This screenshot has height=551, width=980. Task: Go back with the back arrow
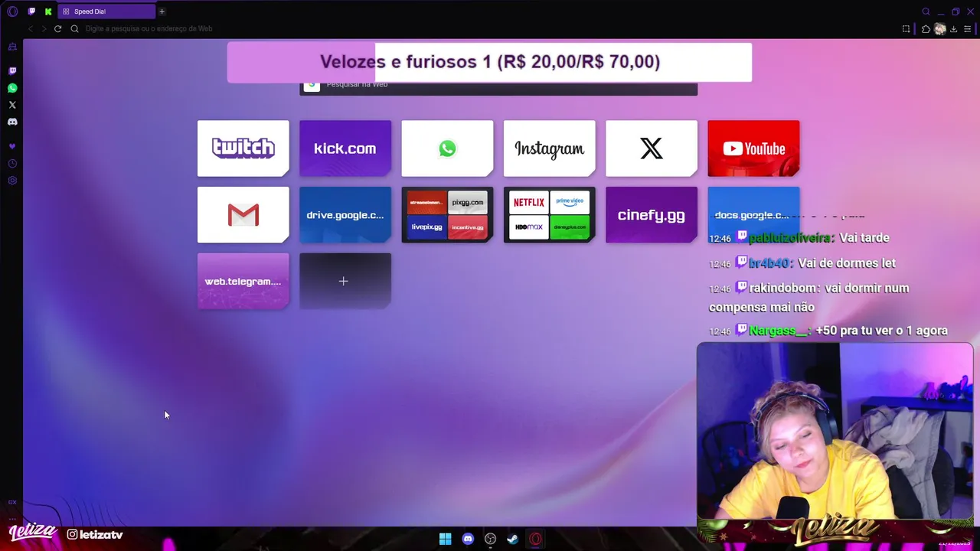[x=31, y=28]
